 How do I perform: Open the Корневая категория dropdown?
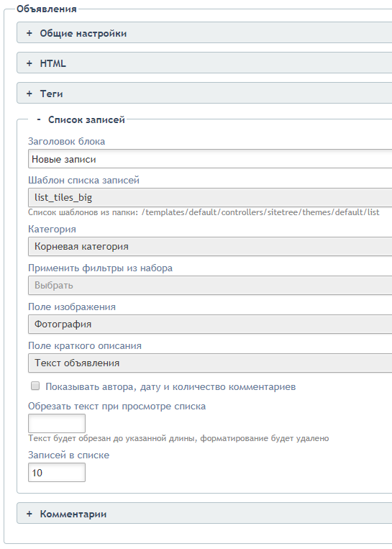[x=210, y=247]
